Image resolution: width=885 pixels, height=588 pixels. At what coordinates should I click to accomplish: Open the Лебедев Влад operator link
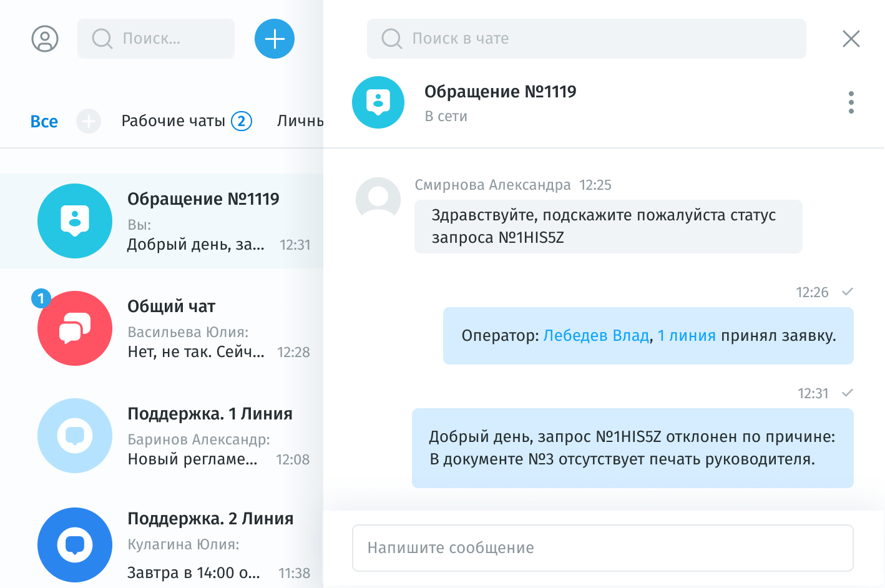coord(597,336)
